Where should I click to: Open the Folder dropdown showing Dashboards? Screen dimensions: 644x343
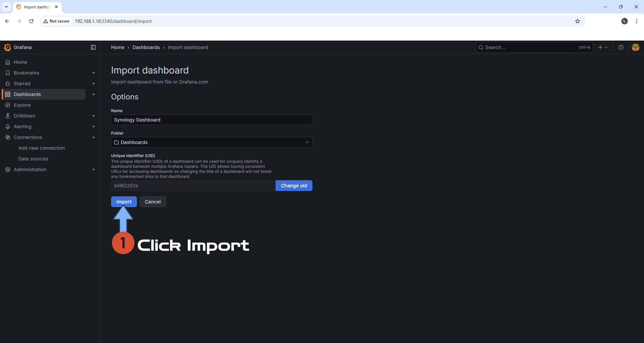click(x=211, y=142)
